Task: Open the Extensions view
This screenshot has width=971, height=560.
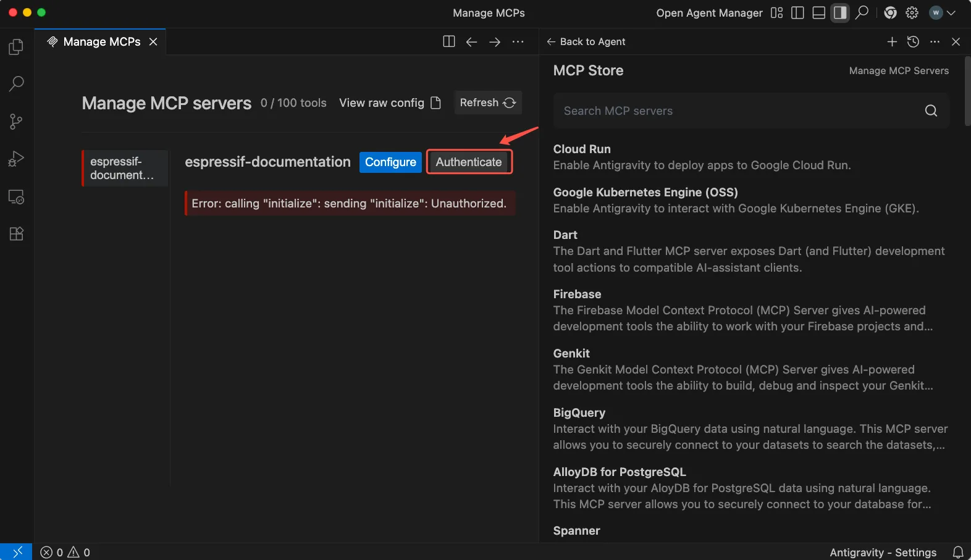Action: [17, 234]
